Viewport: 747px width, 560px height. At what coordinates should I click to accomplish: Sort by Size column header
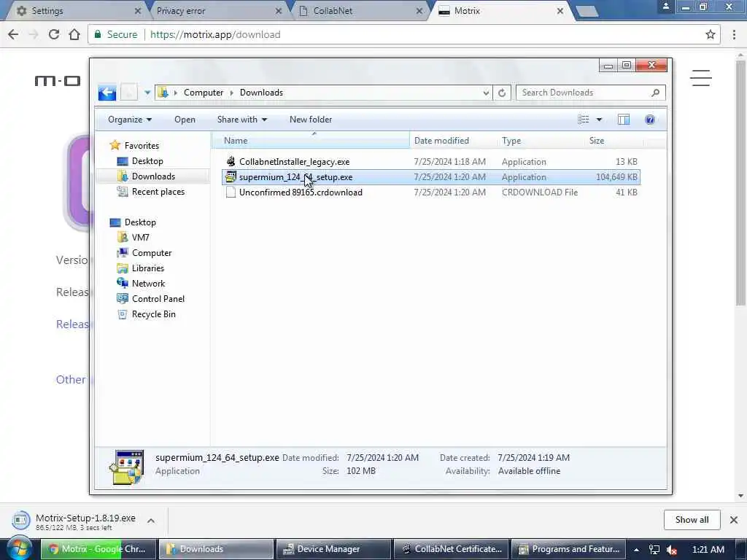pyautogui.click(x=614, y=141)
